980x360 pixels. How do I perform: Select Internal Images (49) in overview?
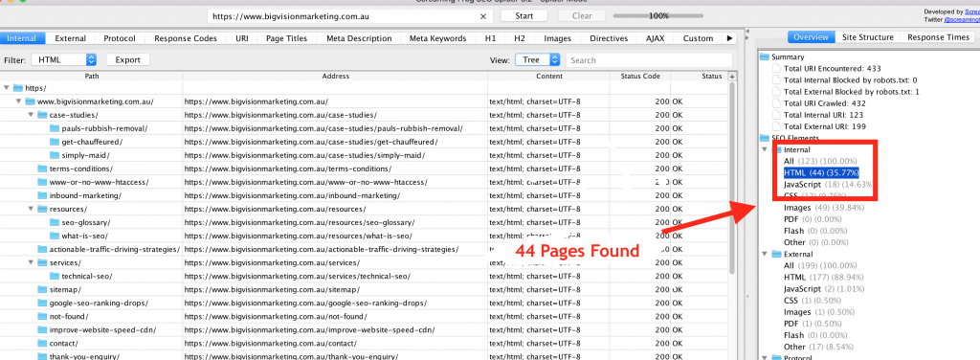[x=824, y=208]
